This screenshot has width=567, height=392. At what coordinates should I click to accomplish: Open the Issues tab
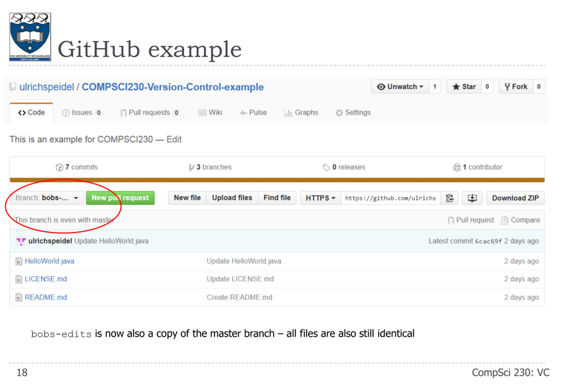pyautogui.click(x=82, y=113)
